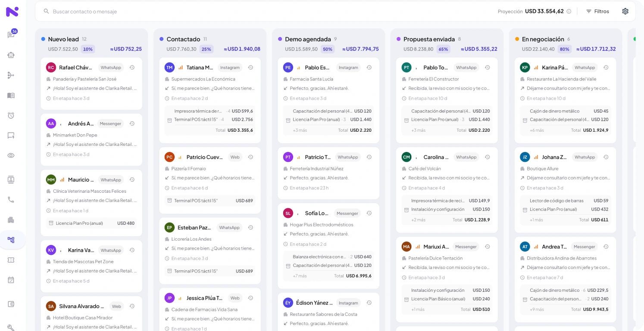Expand '+1 más' items in Johana Z... card

tap(536, 220)
